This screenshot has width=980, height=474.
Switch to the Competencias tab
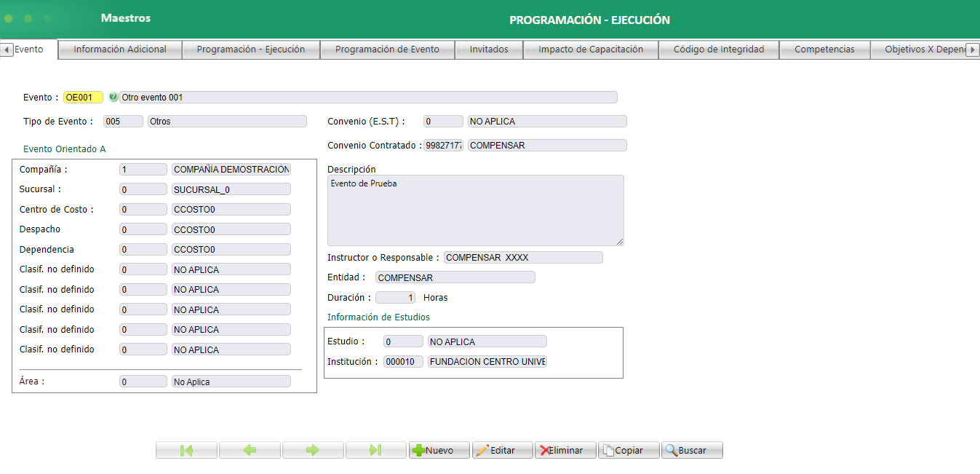pyautogui.click(x=824, y=49)
